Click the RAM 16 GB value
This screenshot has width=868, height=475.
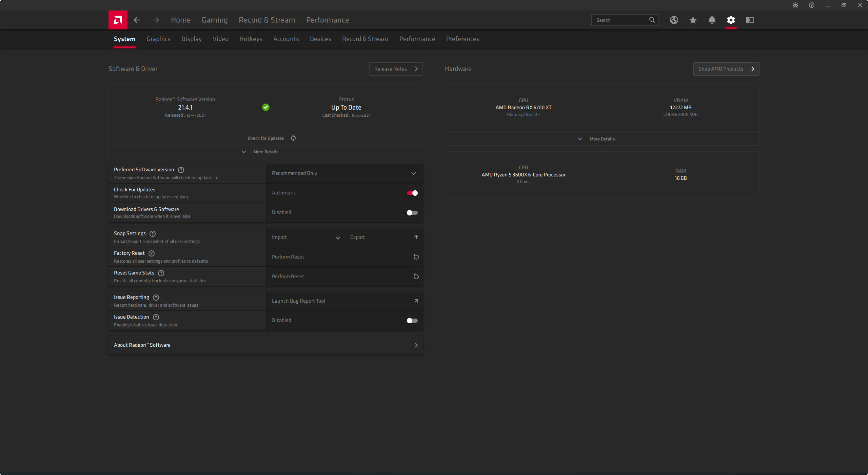(680, 178)
